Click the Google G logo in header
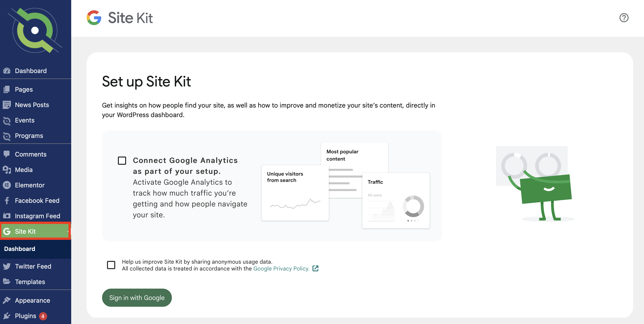 click(x=94, y=18)
